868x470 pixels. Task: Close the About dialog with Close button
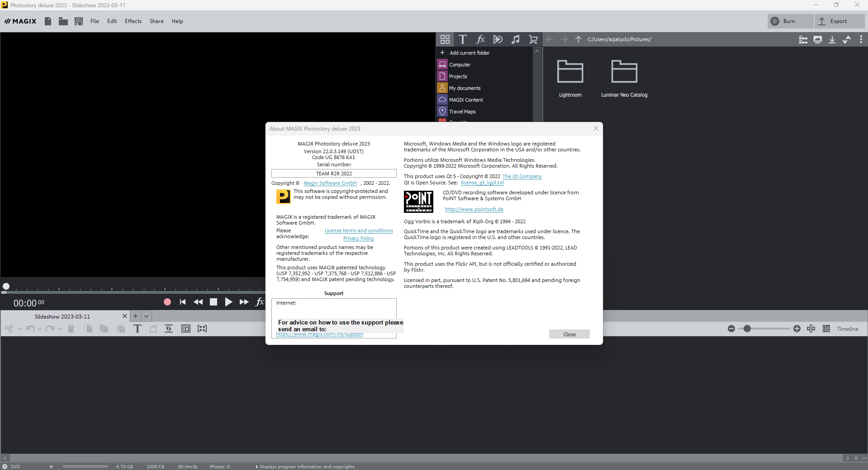coord(569,334)
